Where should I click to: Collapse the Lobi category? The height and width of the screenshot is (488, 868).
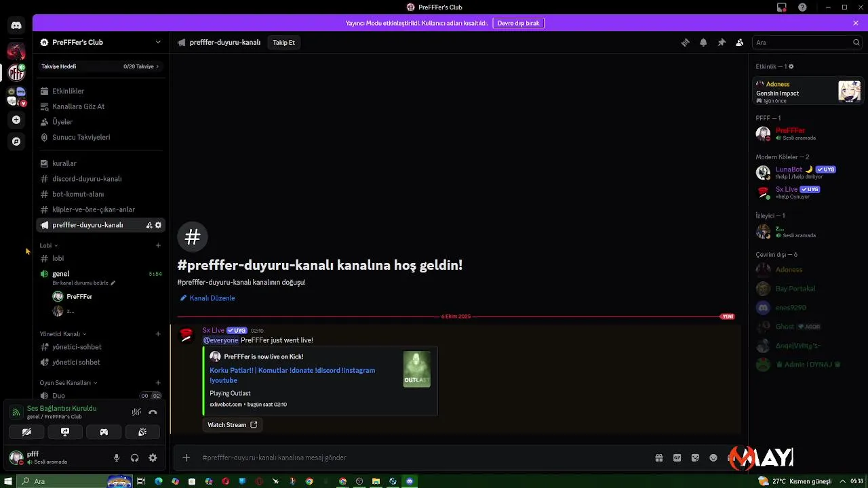coord(49,245)
